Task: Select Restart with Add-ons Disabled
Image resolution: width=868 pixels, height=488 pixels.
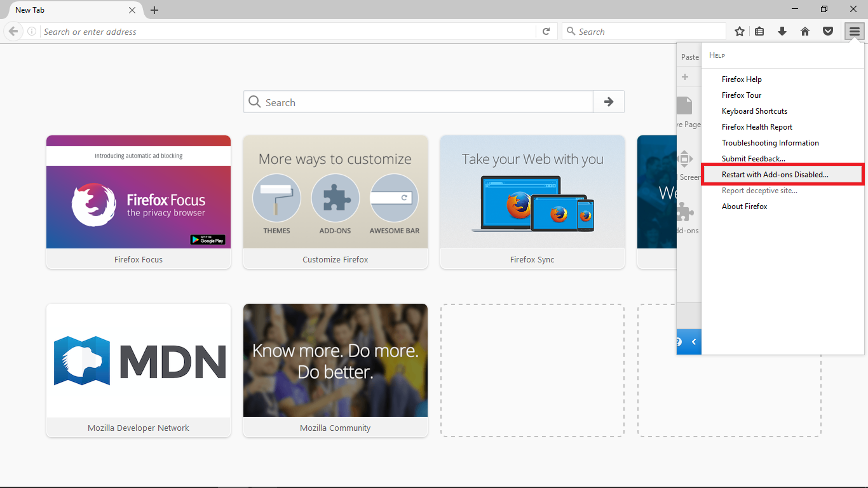Action: click(x=775, y=175)
